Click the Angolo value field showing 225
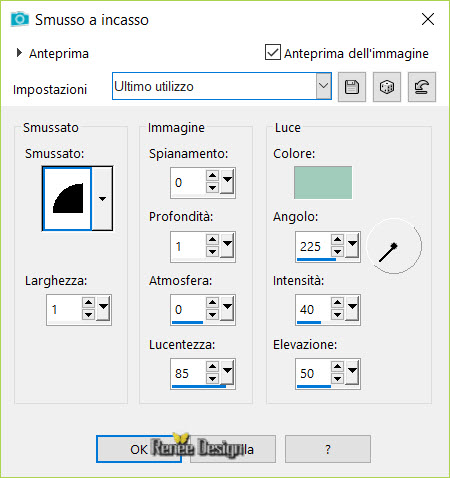 tap(314, 247)
